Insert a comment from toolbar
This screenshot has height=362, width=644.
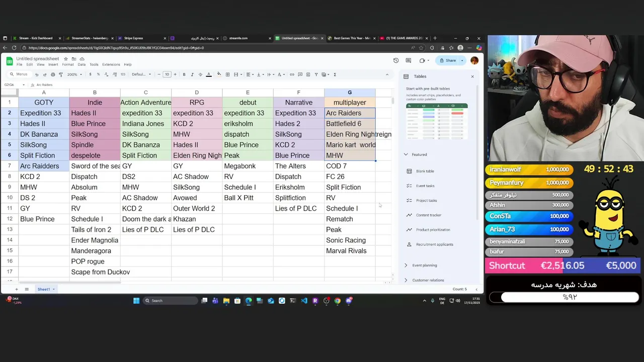pyautogui.click(x=300, y=74)
